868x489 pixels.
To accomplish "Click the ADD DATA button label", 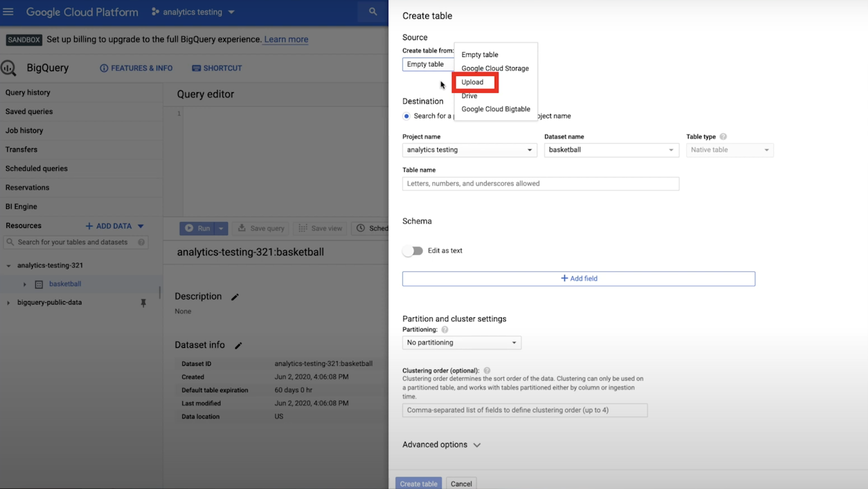I will 114,226.
